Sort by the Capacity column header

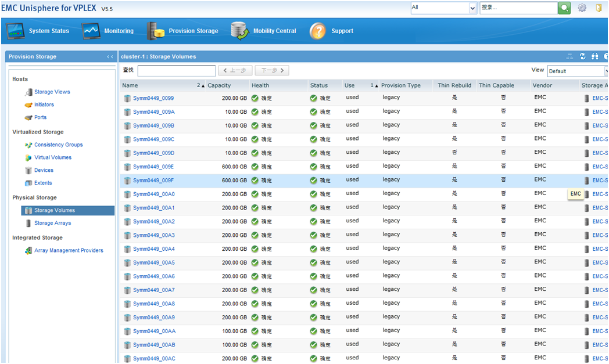pyautogui.click(x=219, y=85)
